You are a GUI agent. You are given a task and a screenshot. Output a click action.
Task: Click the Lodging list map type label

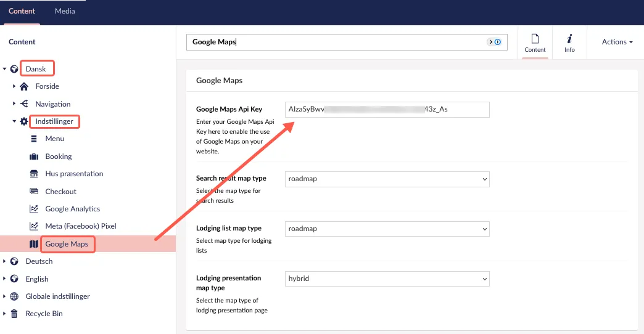coord(229,228)
